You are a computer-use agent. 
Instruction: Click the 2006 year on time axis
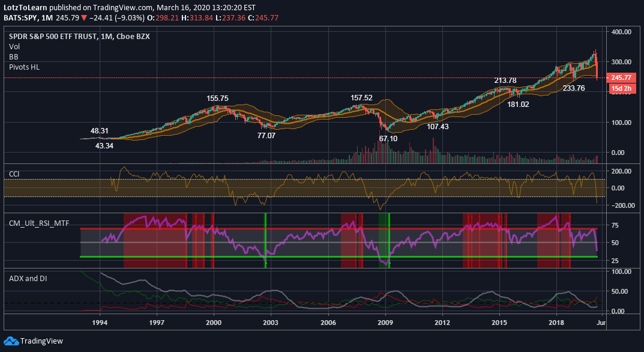pos(328,322)
